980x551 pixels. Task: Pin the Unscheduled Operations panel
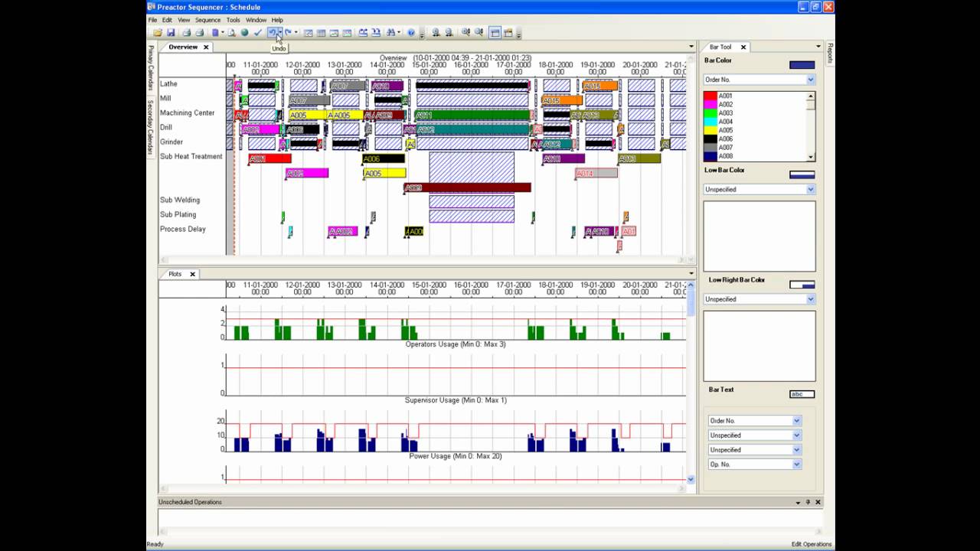[808, 502]
